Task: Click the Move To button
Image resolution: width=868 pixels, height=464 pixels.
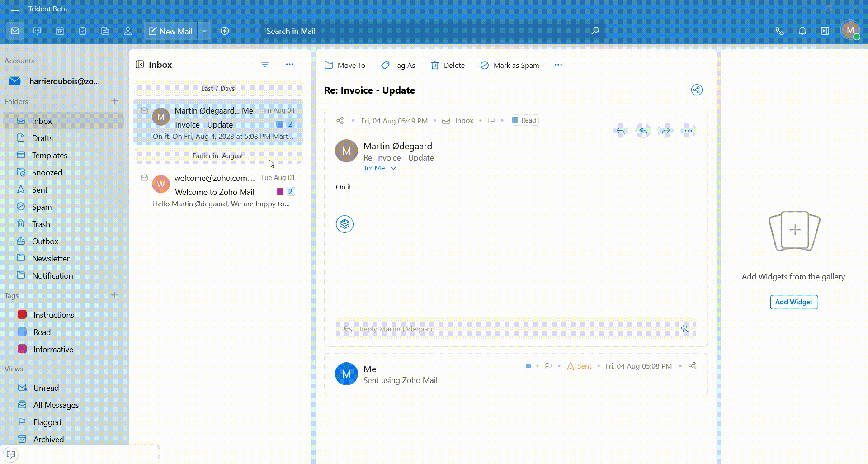Action: (x=345, y=65)
